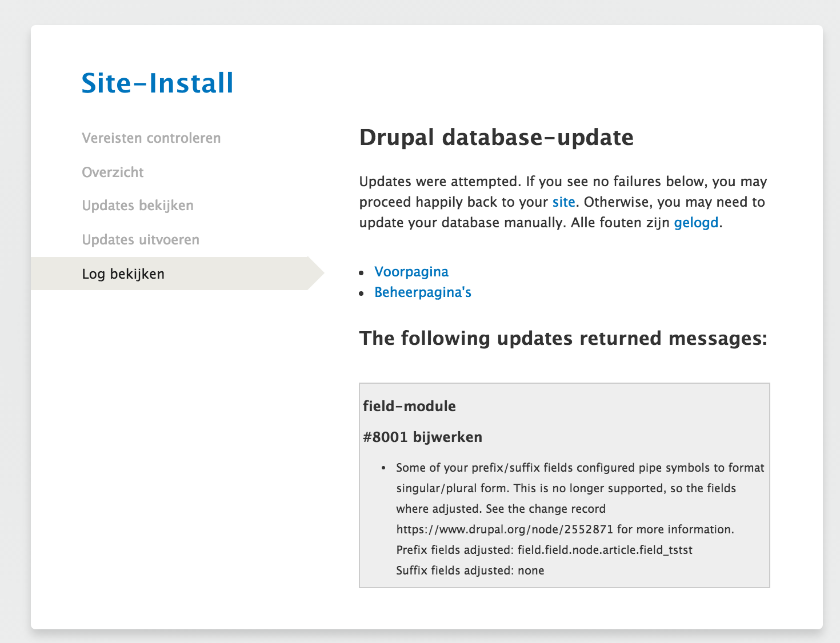Click the Site-Install title heading

coord(158,83)
